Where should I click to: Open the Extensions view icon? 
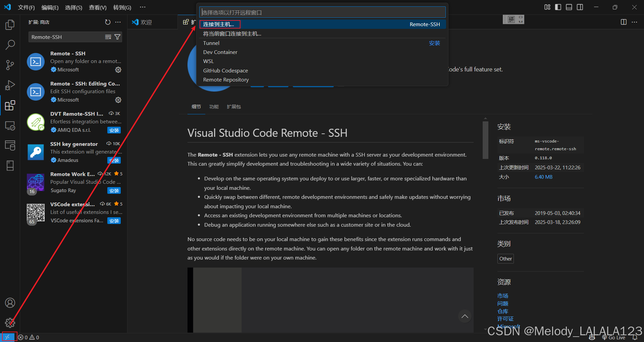pyautogui.click(x=10, y=105)
